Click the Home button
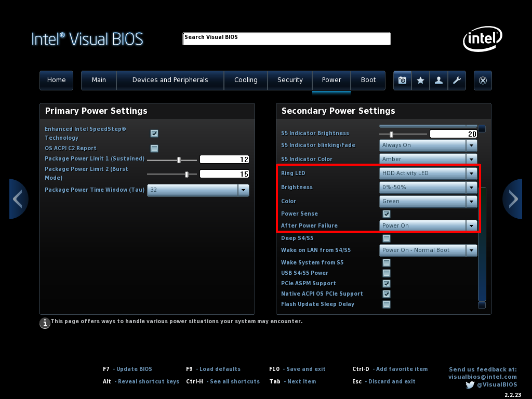The width and height of the screenshot is (532, 399). coord(56,80)
